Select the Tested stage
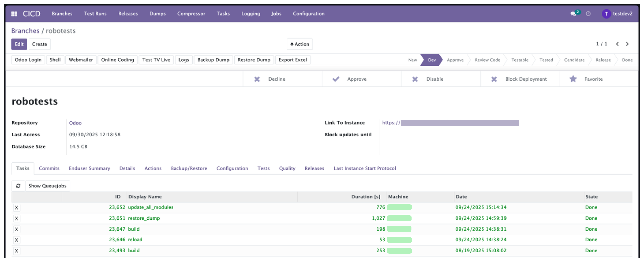The width and height of the screenshot is (644, 262). coord(546,60)
